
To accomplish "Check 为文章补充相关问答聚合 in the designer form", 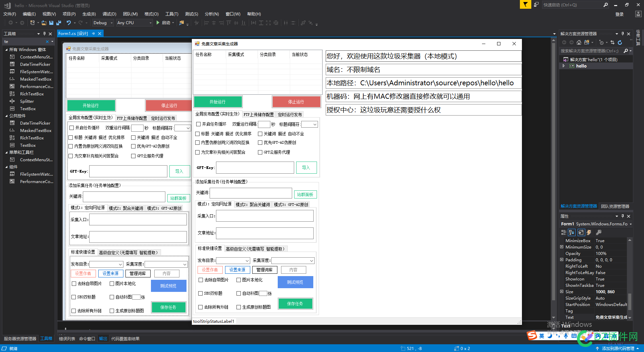I will (x=71, y=156).
